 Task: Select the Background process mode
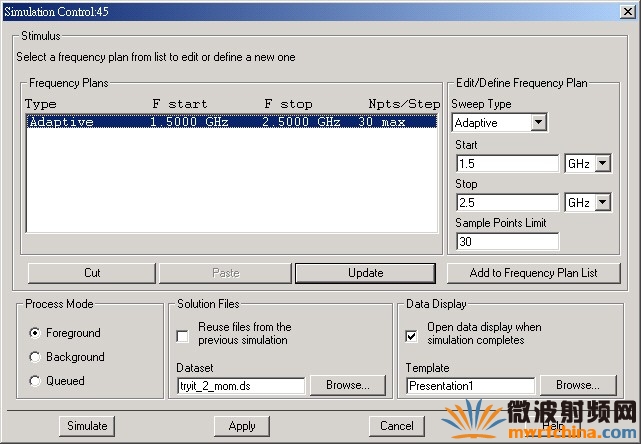coord(35,357)
